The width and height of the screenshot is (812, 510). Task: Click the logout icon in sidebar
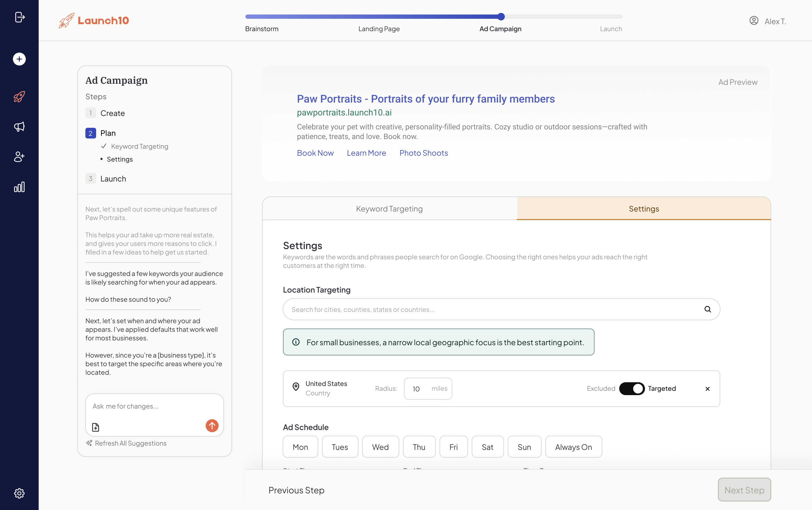(20, 17)
